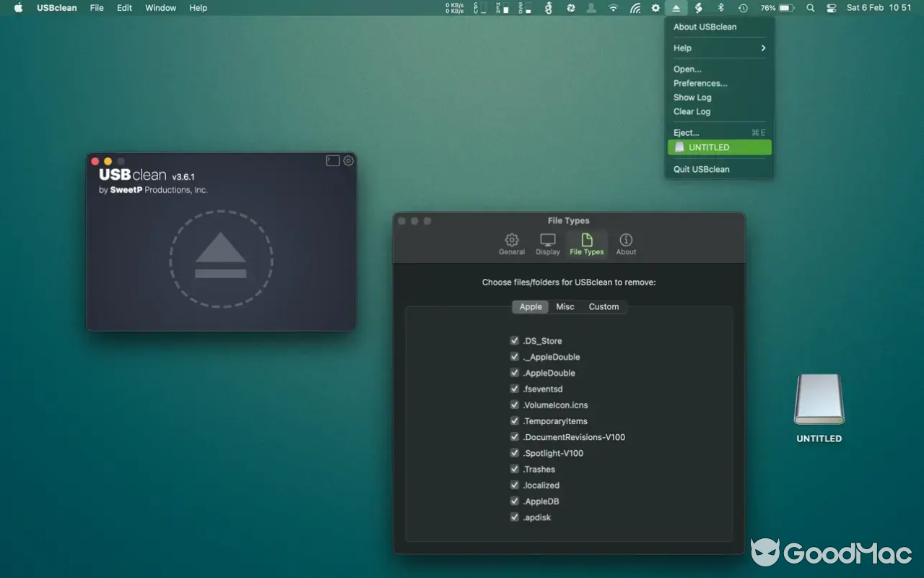Disable removal of .Trashes
Screen dimensions: 924x578
[515, 469]
